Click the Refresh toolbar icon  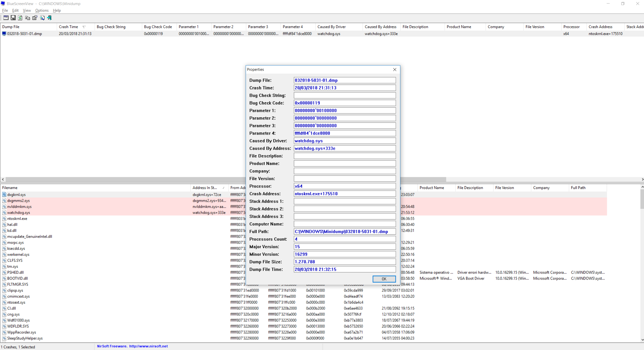click(20, 18)
